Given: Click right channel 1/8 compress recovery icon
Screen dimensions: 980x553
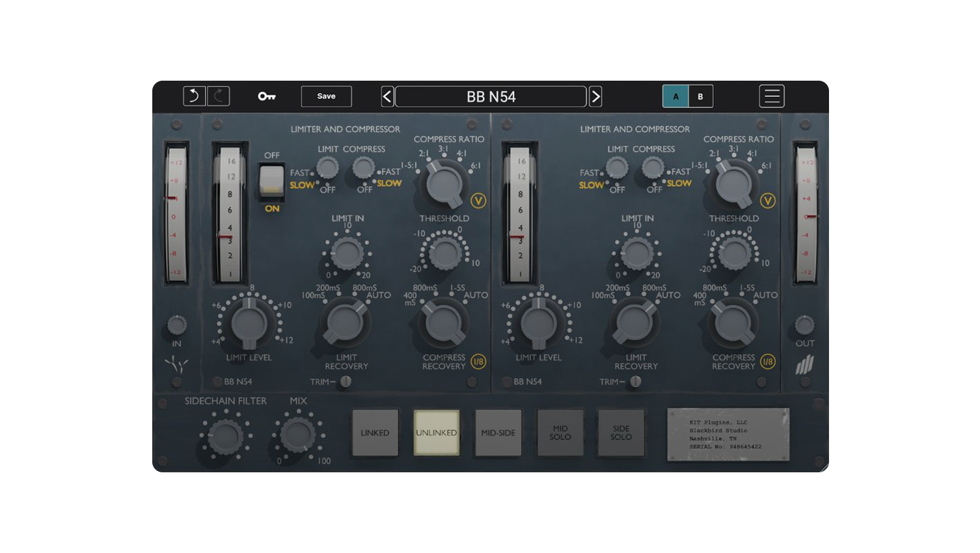Looking at the screenshot, I should (x=768, y=362).
